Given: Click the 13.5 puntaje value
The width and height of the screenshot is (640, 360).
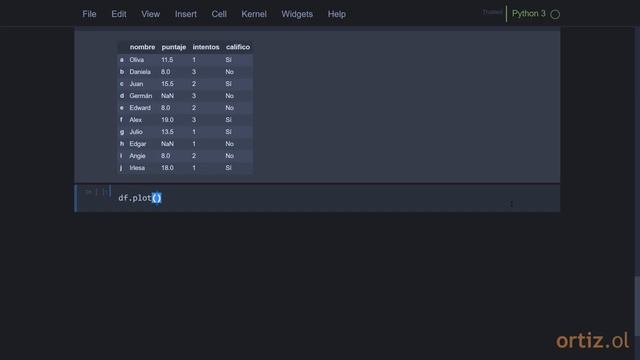Looking at the screenshot, I should point(167,132).
